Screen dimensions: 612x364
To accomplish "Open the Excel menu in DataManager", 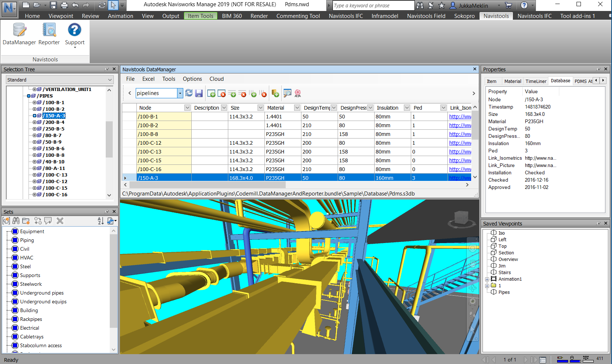I will tap(148, 79).
